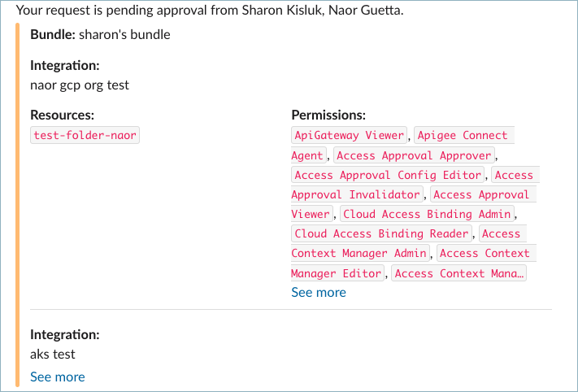Expand permissions list with See more
Image resolution: width=578 pixels, height=392 pixels.
point(319,292)
